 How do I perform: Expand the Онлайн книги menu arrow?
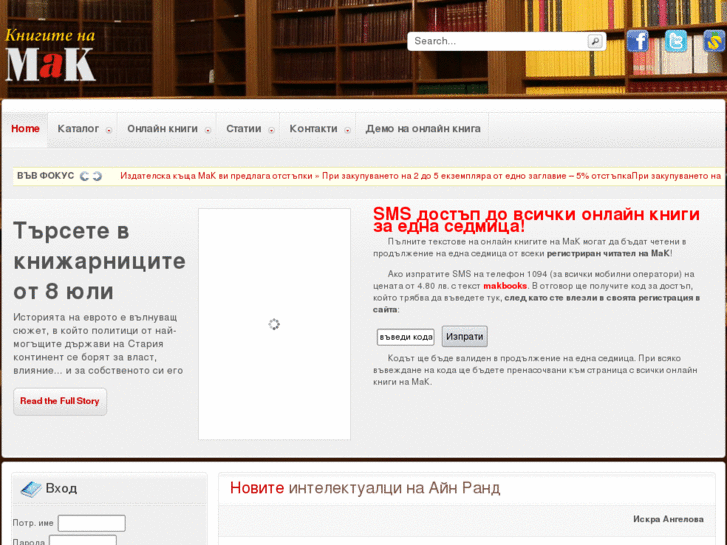[x=208, y=130]
